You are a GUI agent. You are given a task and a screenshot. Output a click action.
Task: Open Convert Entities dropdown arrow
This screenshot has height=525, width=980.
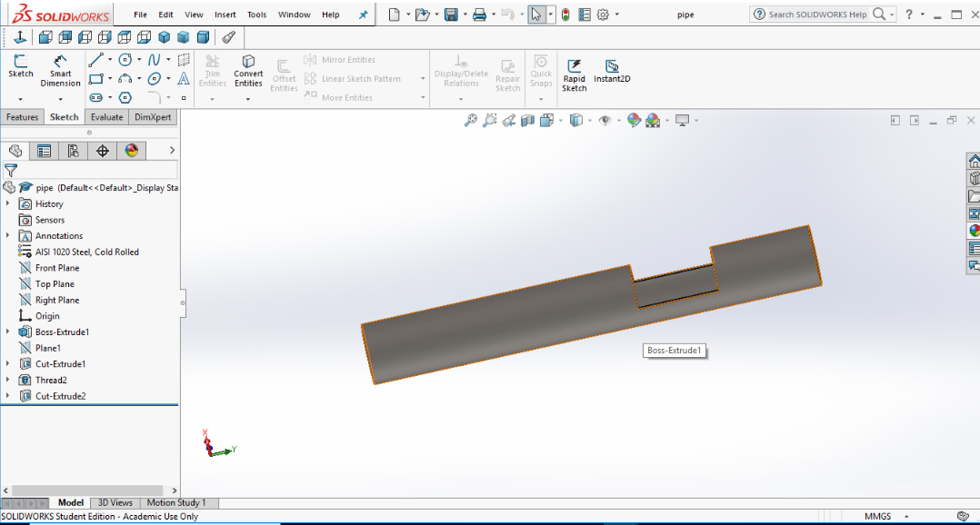point(248,99)
